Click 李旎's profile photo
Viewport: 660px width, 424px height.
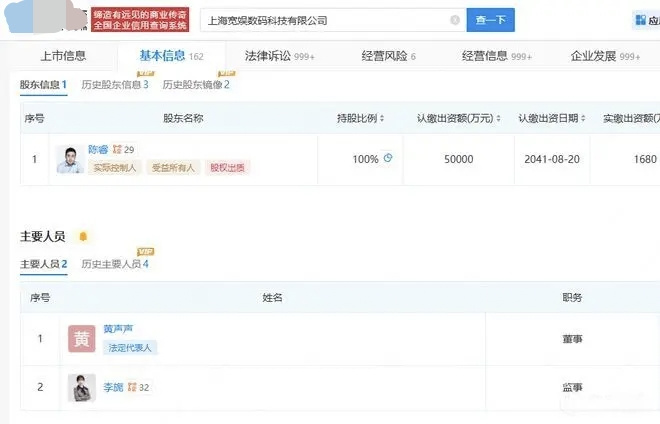[x=82, y=387]
